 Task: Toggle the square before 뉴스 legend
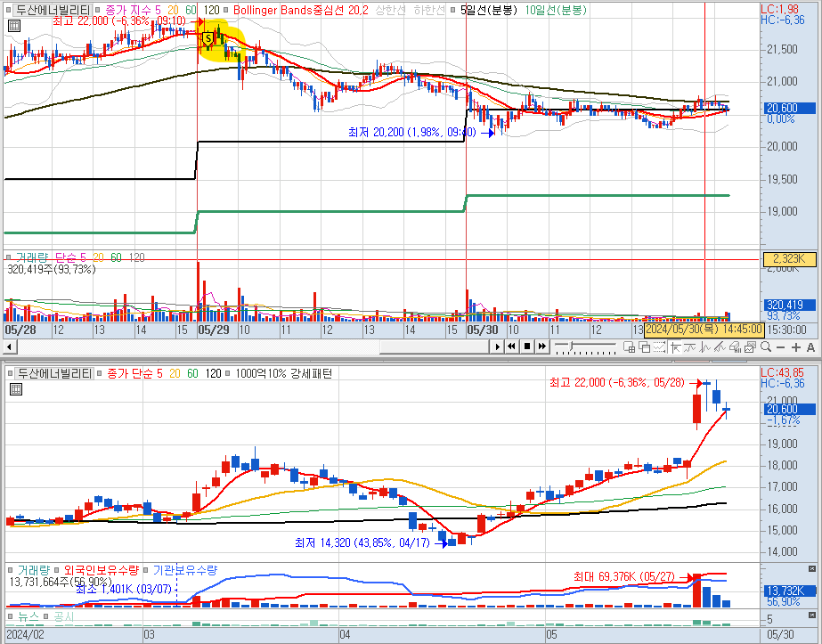[10, 616]
